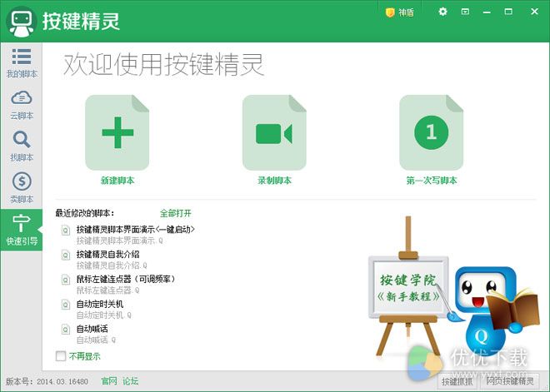Click the mini-mode icon beside the settings gear
Image resolution: width=550 pixels, height=392 pixels.
(465, 12)
